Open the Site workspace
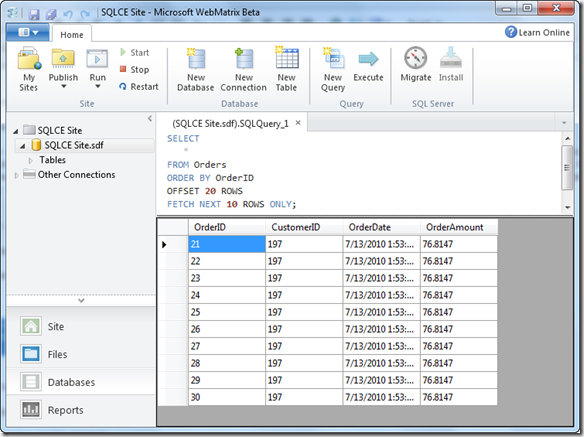Screen dimensions: 584x437 81,326
